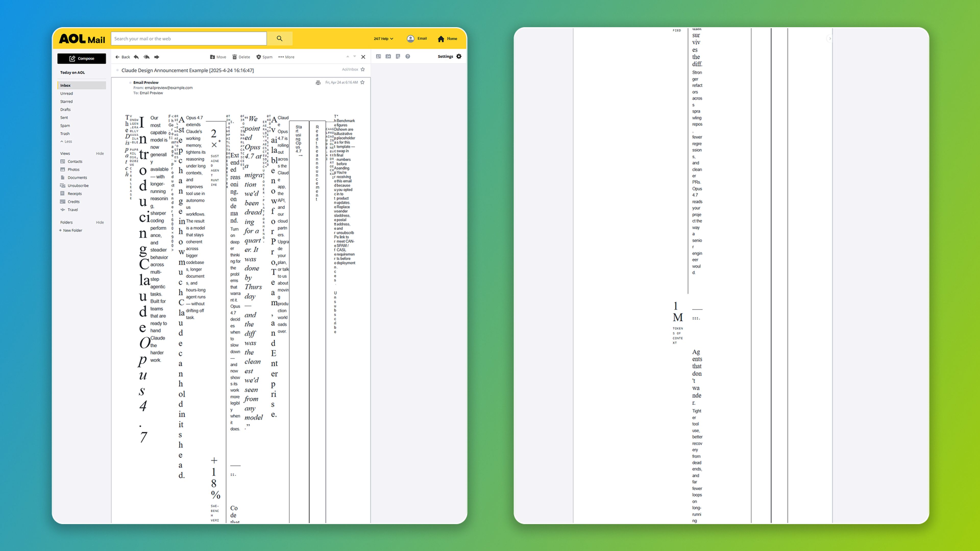Screen dimensions: 980x551
Task: Open the calendar icon in right panel
Action: 388,56
